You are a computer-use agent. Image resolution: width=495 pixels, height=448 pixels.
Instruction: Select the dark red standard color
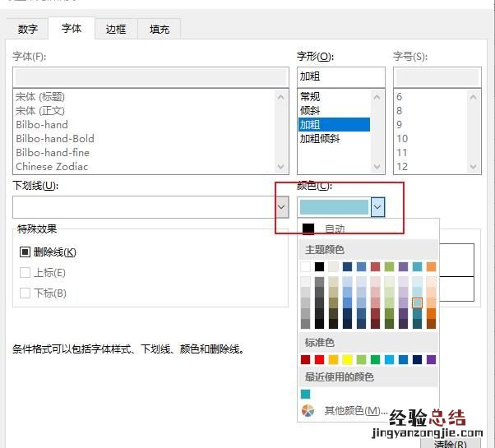tap(306, 359)
